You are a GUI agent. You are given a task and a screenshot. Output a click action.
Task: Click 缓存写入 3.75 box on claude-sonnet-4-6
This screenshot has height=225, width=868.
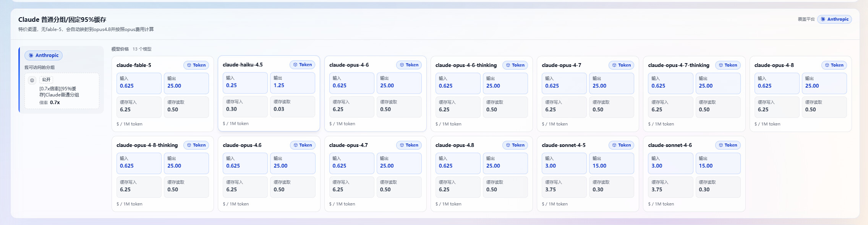(x=670, y=187)
